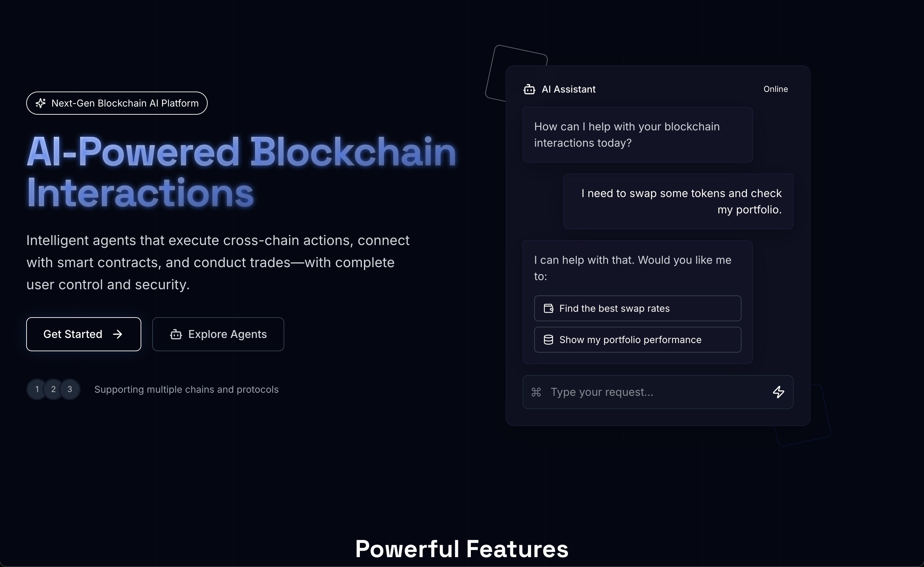The image size is (924, 567).
Task: Click the Powerful Features heading
Action: (462, 549)
